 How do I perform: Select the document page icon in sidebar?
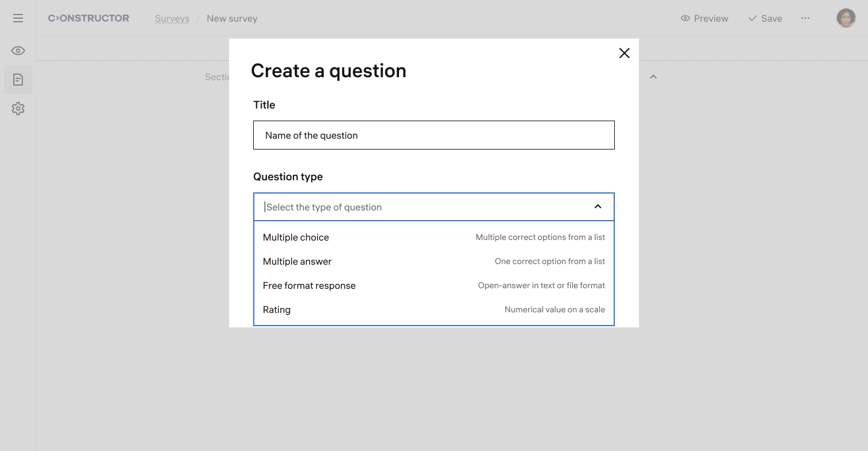pyautogui.click(x=18, y=80)
